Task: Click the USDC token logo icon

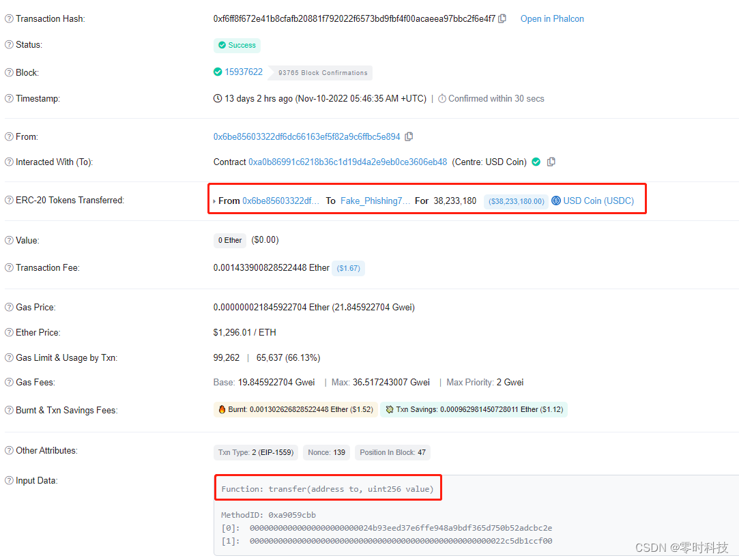Action: click(x=556, y=201)
